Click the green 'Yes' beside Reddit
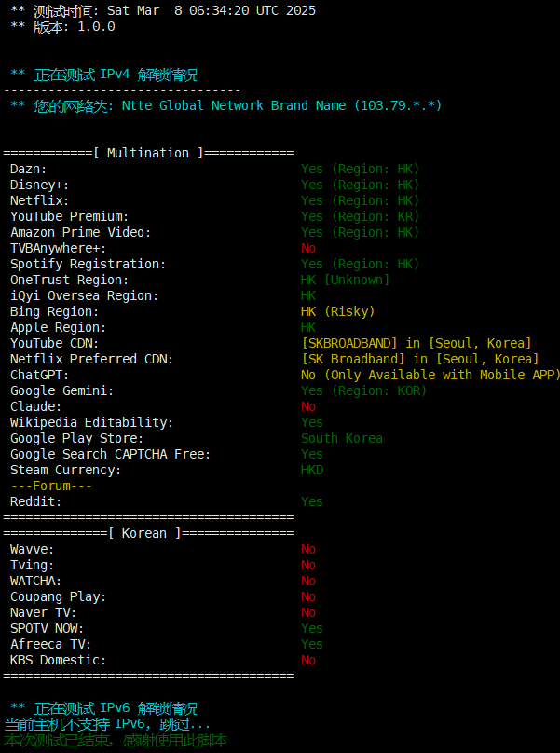 [312, 501]
